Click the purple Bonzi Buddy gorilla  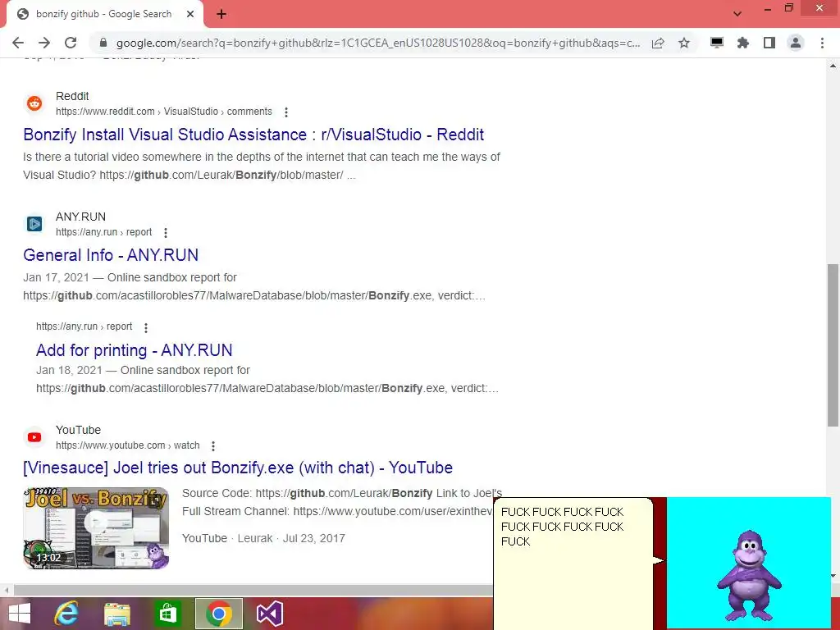click(748, 575)
